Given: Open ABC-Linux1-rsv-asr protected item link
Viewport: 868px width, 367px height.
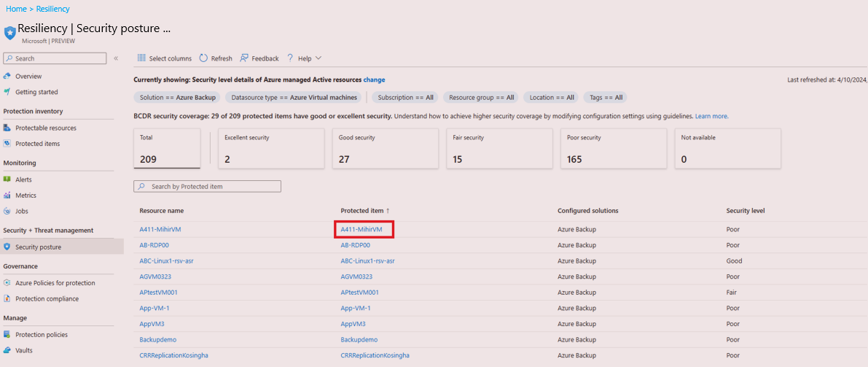Looking at the screenshot, I should coord(367,260).
